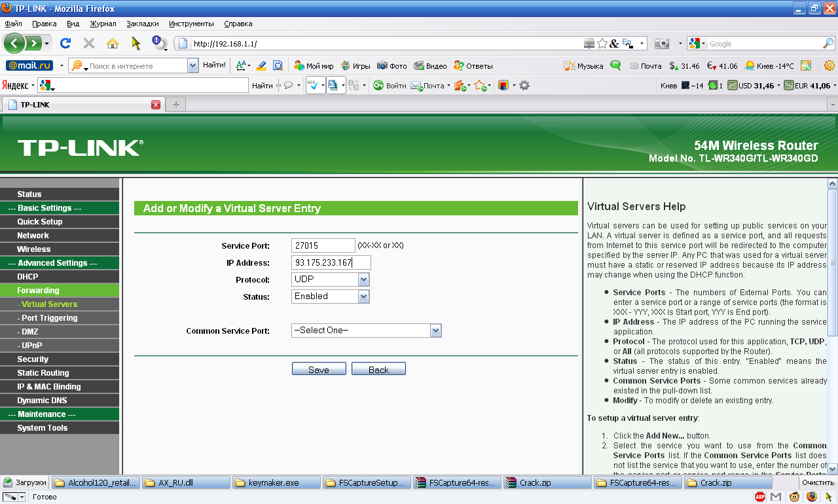Image resolution: width=838 pixels, height=504 pixels.
Task: Expand the Common Service Port dropdown
Action: tap(367, 331)
